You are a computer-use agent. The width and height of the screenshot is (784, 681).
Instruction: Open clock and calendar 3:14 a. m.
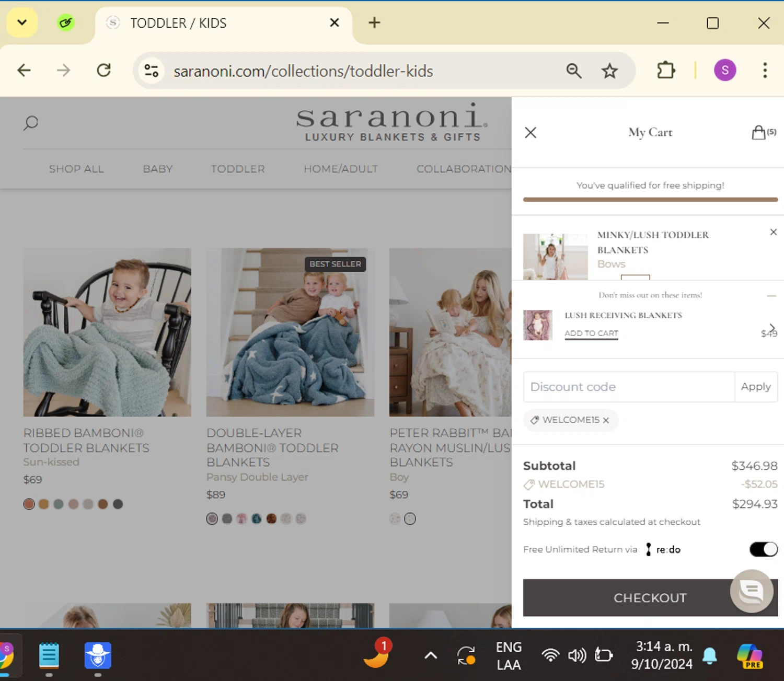662,655
